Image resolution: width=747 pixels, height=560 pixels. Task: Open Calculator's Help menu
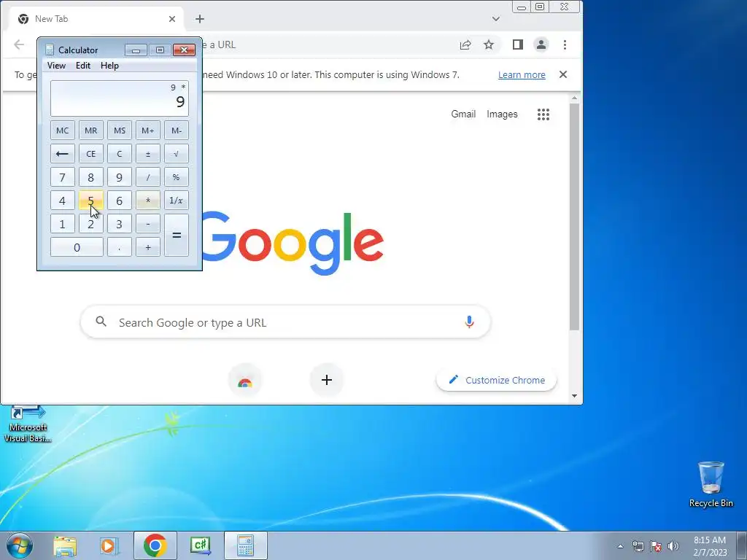click(109, 66)
